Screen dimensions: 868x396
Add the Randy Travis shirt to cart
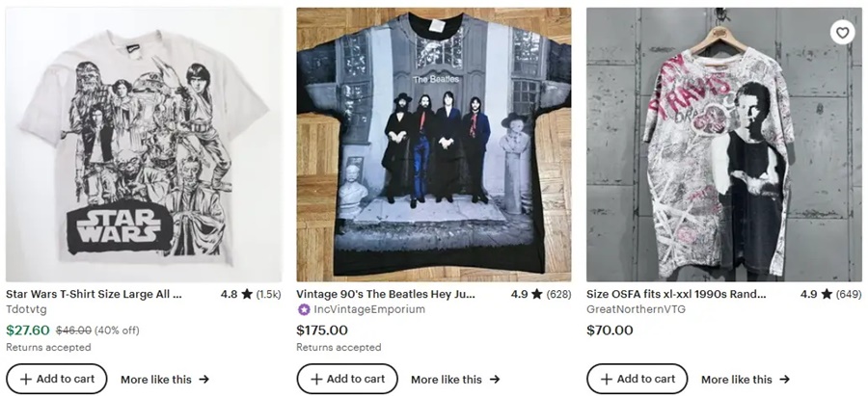[637, 379]
